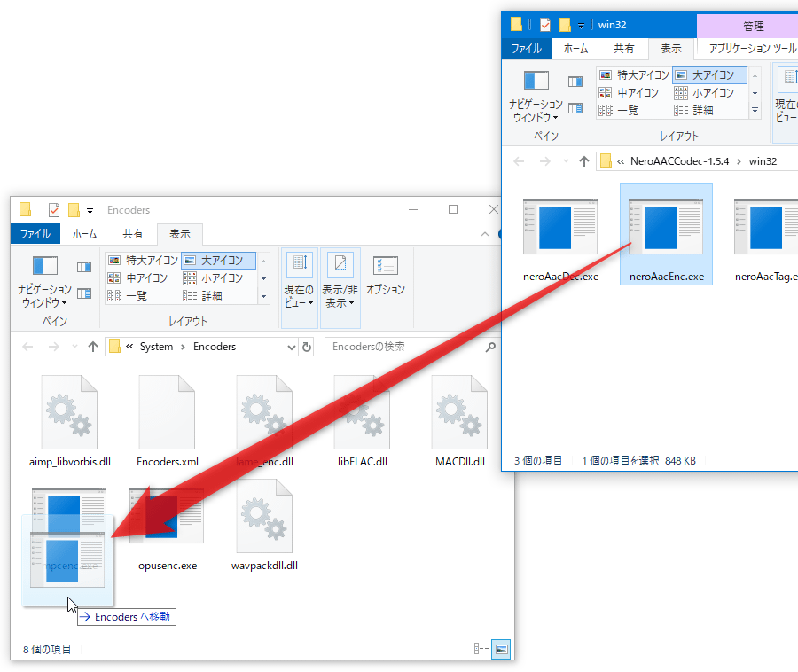This screenshot has height=672, width=798.
Task: Refresh the Encoders folder
Action: [307, 347]
